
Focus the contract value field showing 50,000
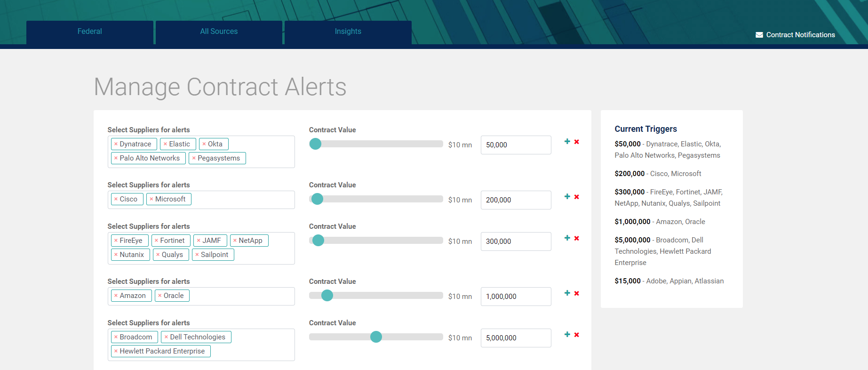point(516,145)
